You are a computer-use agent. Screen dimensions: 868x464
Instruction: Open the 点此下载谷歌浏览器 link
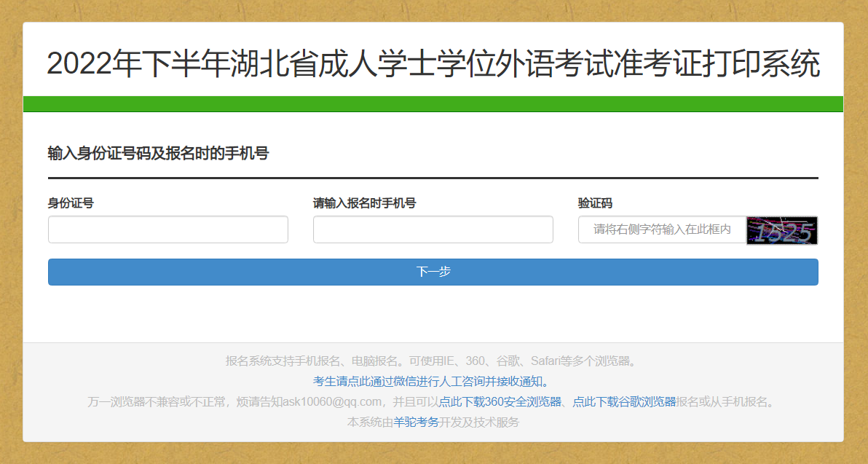pyautogui.click(x=624, y=401)
